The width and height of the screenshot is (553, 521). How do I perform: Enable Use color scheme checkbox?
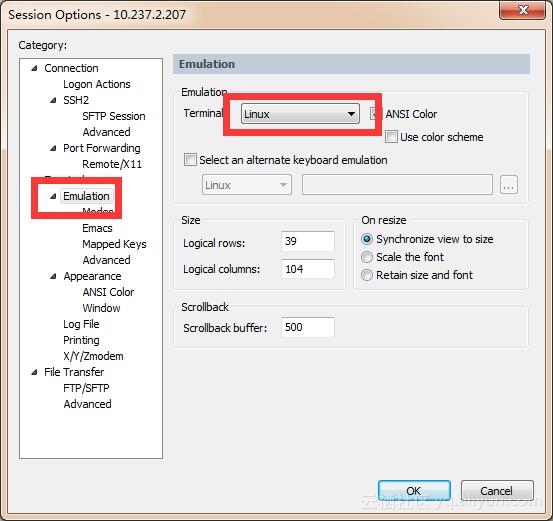391,137
